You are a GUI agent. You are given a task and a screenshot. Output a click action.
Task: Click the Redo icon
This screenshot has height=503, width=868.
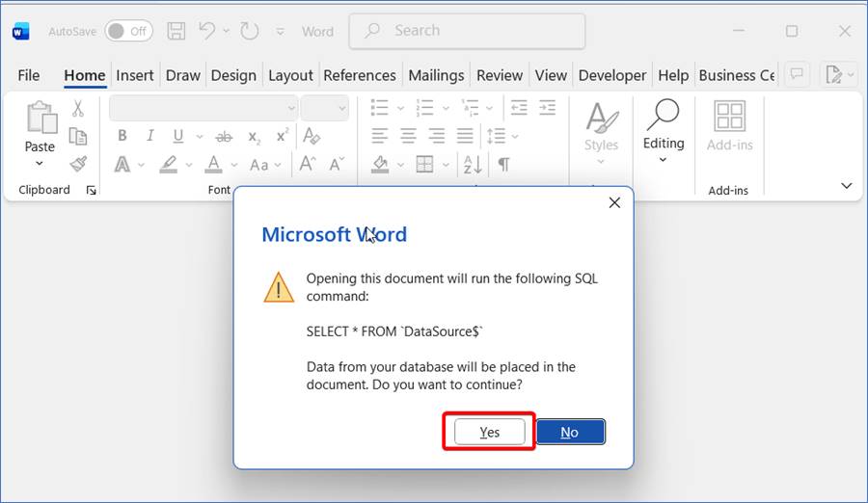[249, 31]
